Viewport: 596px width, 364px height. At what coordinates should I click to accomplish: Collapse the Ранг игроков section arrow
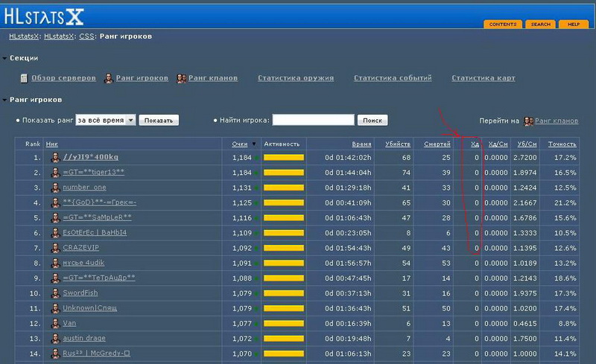(x=4, y=100)
